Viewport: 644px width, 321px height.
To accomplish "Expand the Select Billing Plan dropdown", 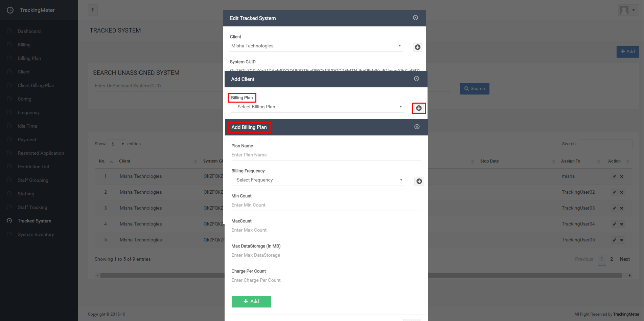I will pos(317,107).
